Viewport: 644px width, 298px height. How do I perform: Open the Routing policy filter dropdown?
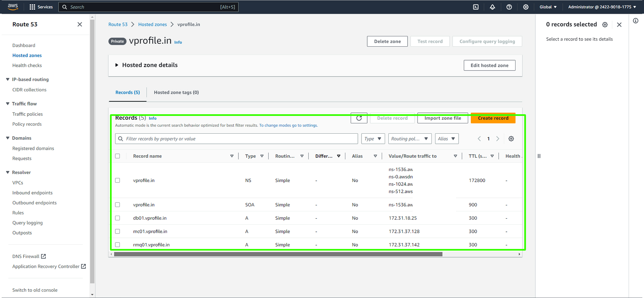pos(410,139)
